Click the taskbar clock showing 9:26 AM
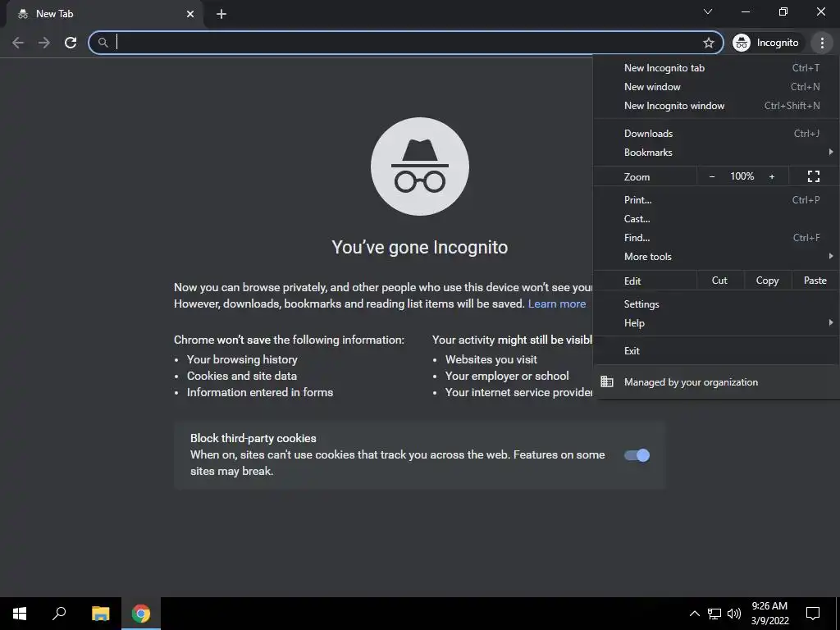Screen dimensions: 840x630 pos(769,614)
